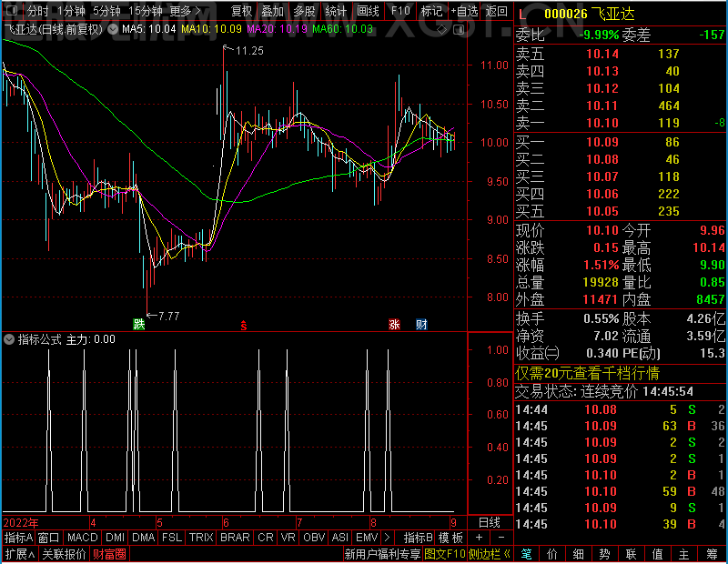Viewport: 728px width, 564px height.
Task: Switch to 分时 time-sharing view
Action: (x=37, y=11)
